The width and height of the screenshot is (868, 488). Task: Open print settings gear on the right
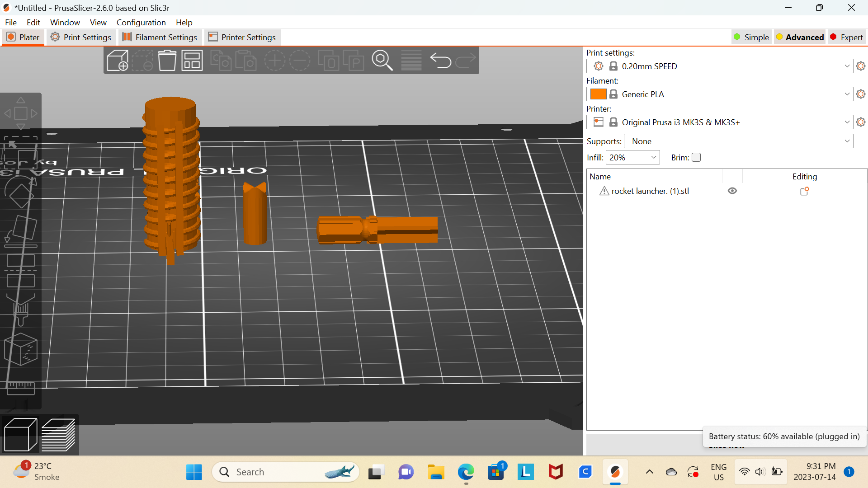[861, 66]
